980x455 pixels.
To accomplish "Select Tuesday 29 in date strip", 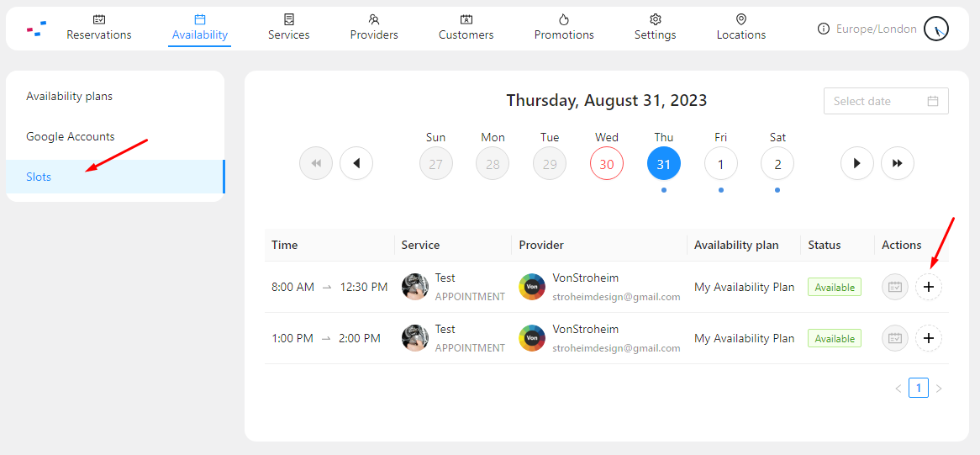I will pos(550,164).
